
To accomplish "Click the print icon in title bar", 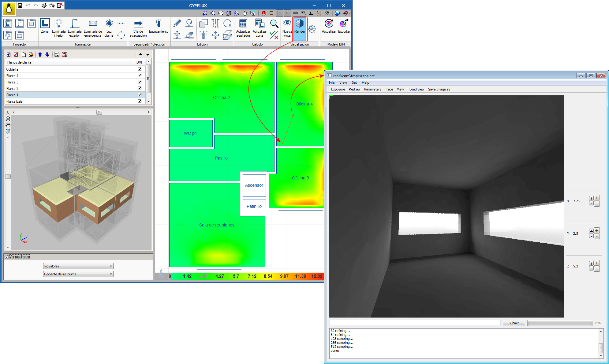I will [x=44, y=6].
